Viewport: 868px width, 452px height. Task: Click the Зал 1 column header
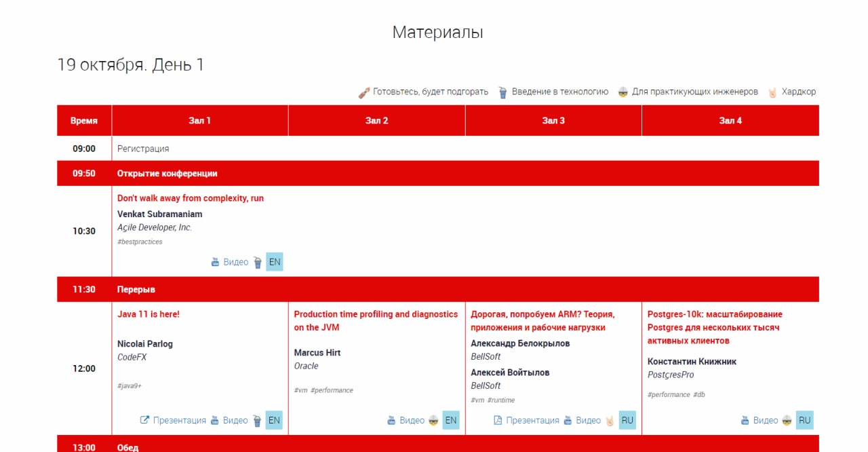[x=200, y=120]
